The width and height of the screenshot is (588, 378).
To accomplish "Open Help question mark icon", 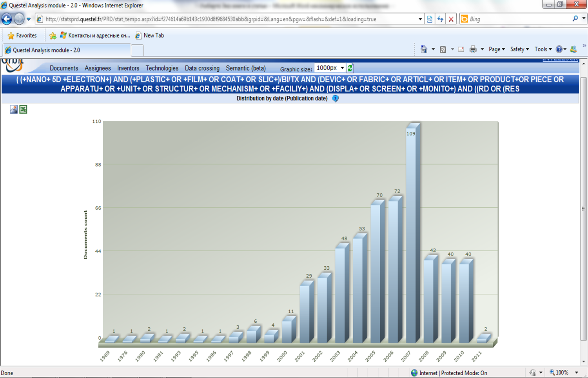I will coord(559,49).
